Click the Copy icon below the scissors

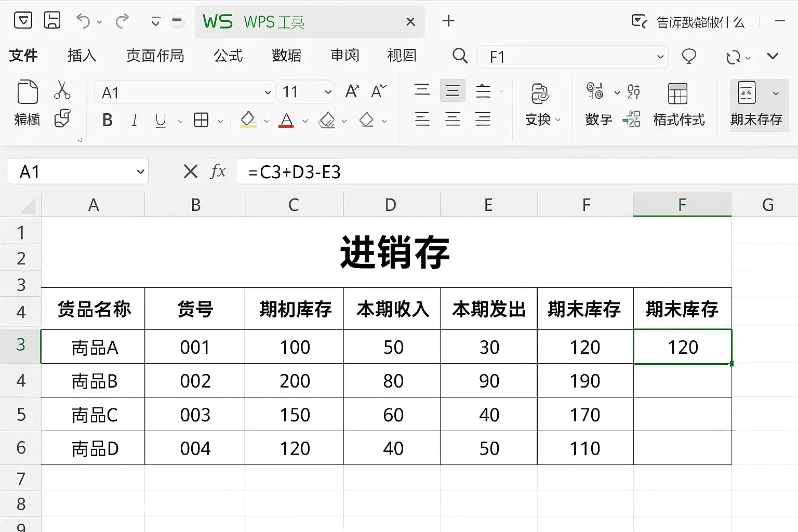(x=62, y=119)
